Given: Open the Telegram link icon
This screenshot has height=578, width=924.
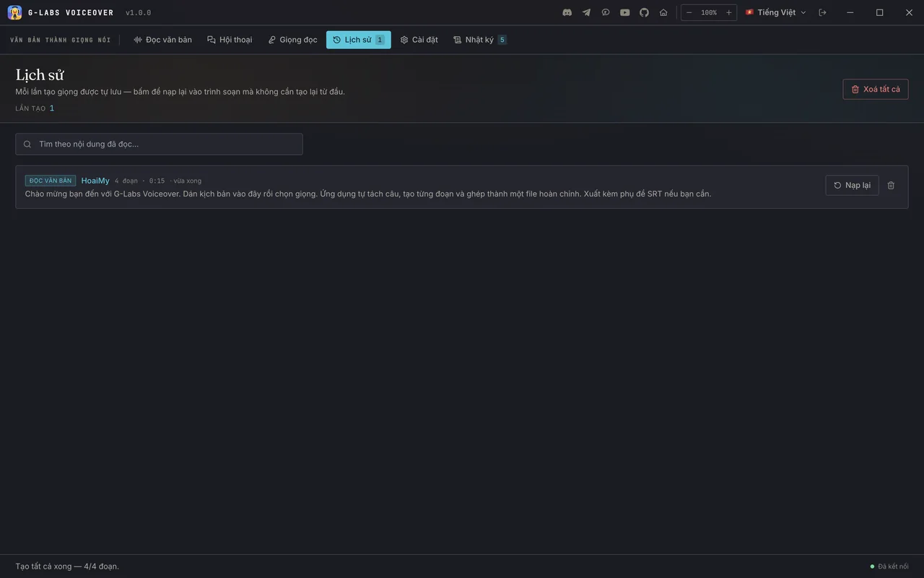Looking at the screenshot, I should [586, 12].
